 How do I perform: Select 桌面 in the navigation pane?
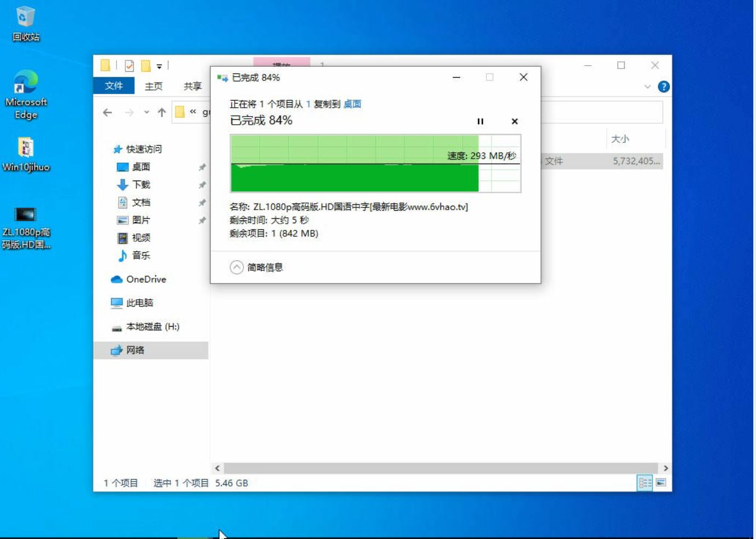[141, 167]
